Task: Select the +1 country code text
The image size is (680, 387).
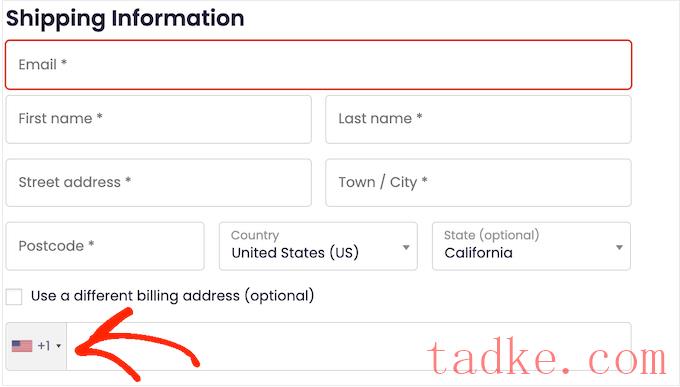Action: [x=44, y=346]
